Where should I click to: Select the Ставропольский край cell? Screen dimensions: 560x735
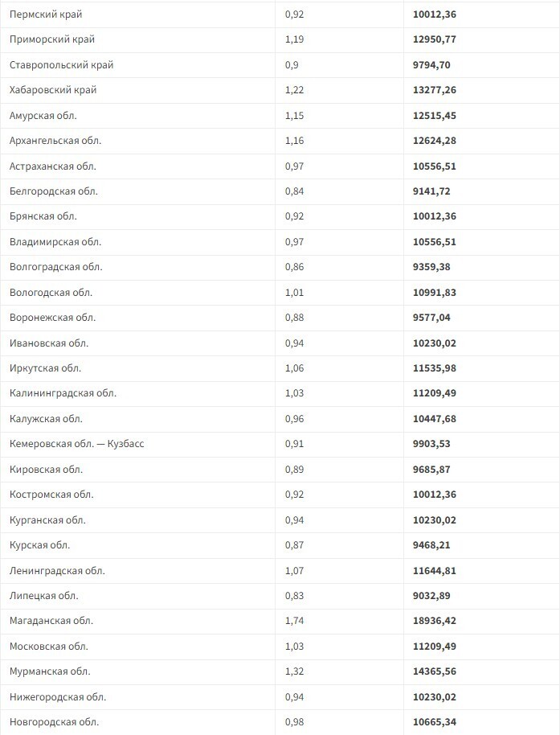click(x=62, y=65)
